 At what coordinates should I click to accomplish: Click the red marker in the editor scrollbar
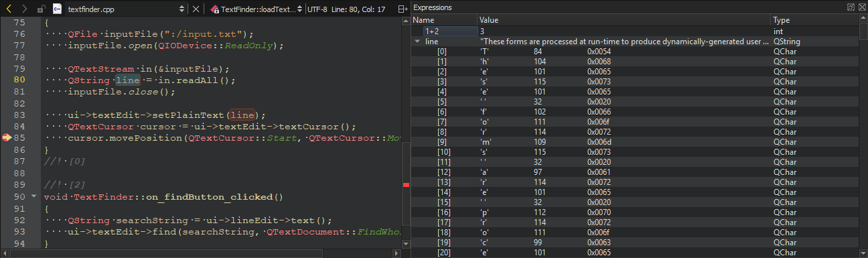(x=405, y=184)
